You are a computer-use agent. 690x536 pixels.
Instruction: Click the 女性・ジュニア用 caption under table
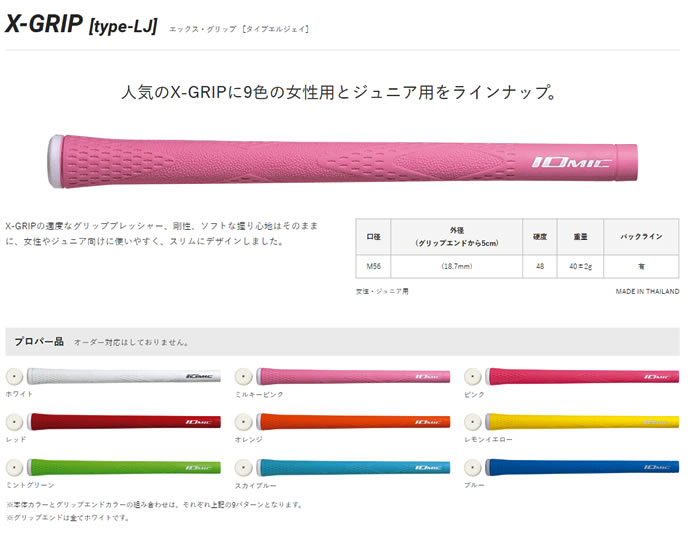tap(382, 291)
